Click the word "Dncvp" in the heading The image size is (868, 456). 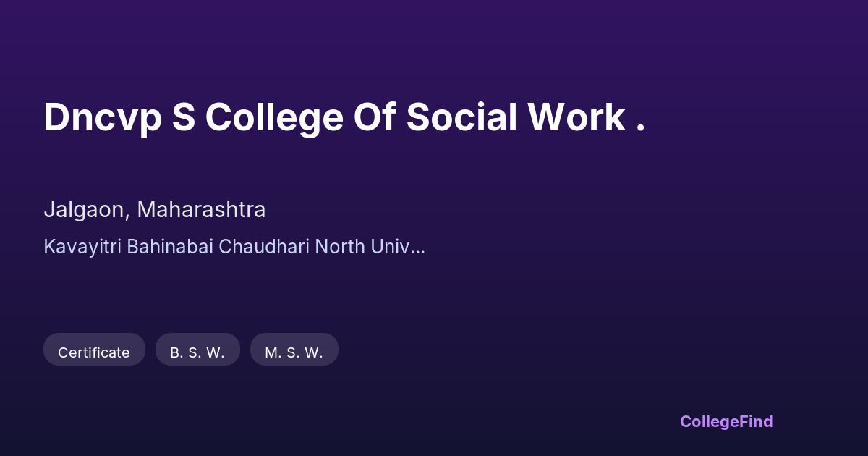pyautogui.click(x=102, y=117)
